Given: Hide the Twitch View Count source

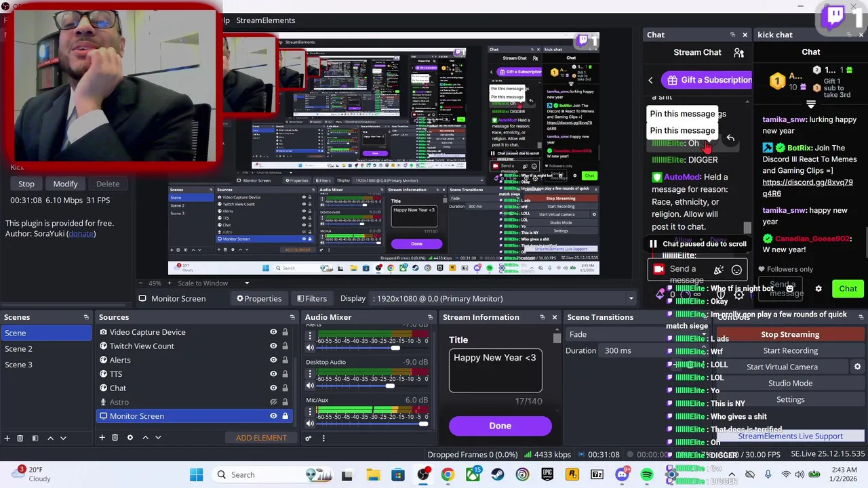Looking at the screenshot, I should [273, 346].
